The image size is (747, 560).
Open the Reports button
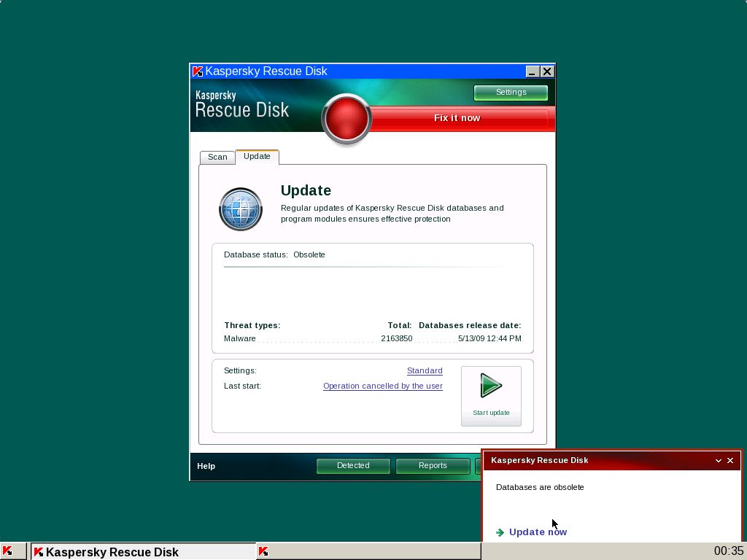(433, 466)
